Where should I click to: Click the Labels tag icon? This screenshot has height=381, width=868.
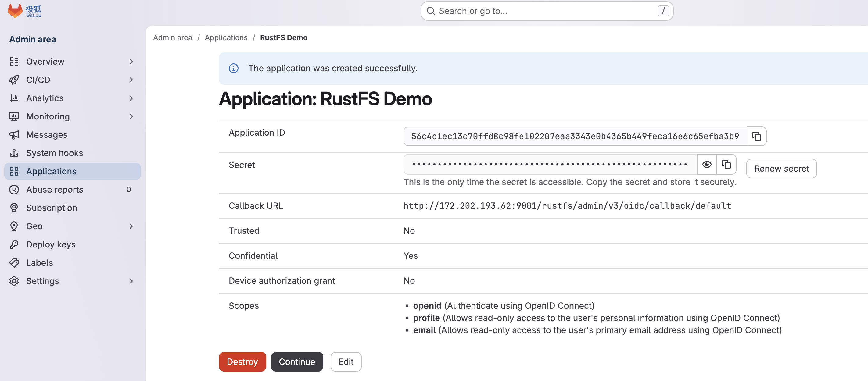(x=14, y=262)
